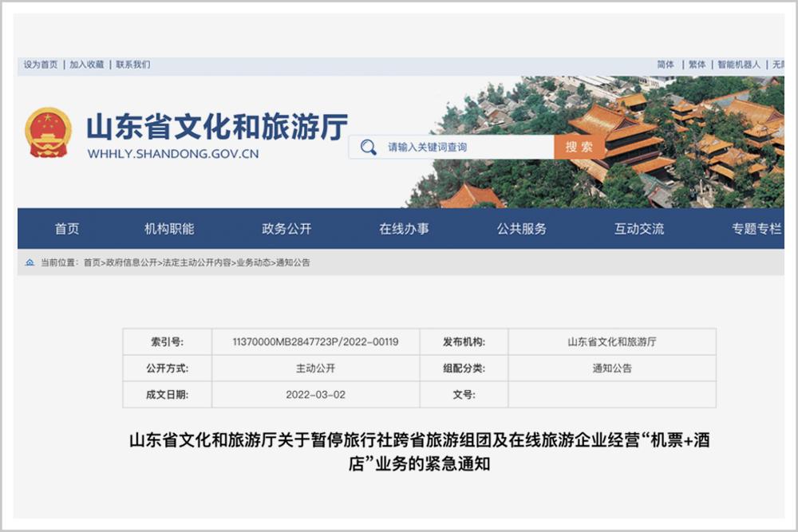798x532 pixels.
Task: Click the magnifying glass search icon
Action: click(x=369, y=148)
